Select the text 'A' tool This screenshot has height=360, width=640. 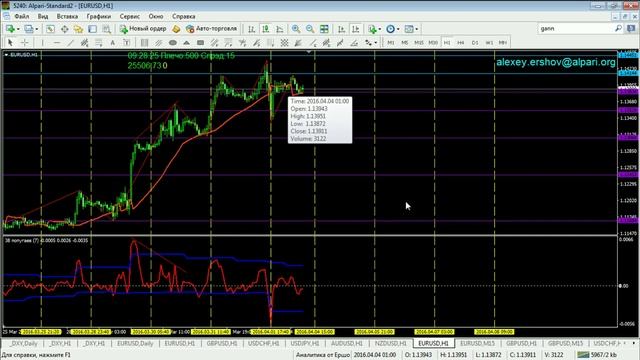pyautogui.click(x=112, y=42)
